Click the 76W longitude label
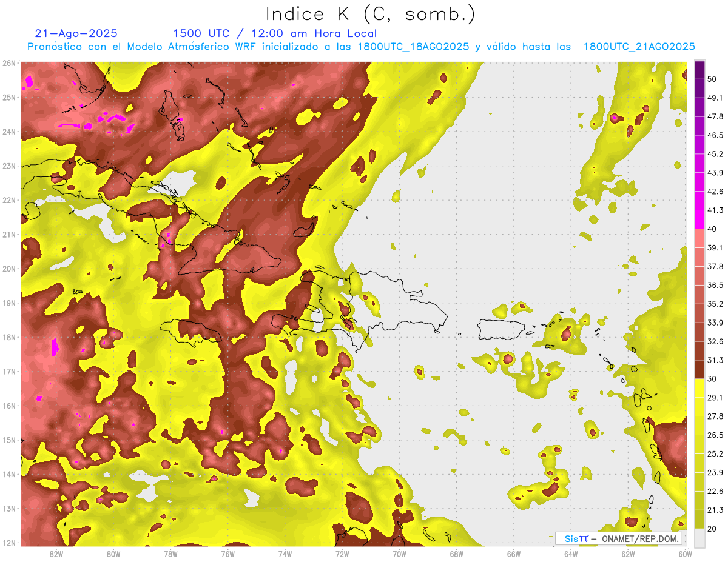 227,554
